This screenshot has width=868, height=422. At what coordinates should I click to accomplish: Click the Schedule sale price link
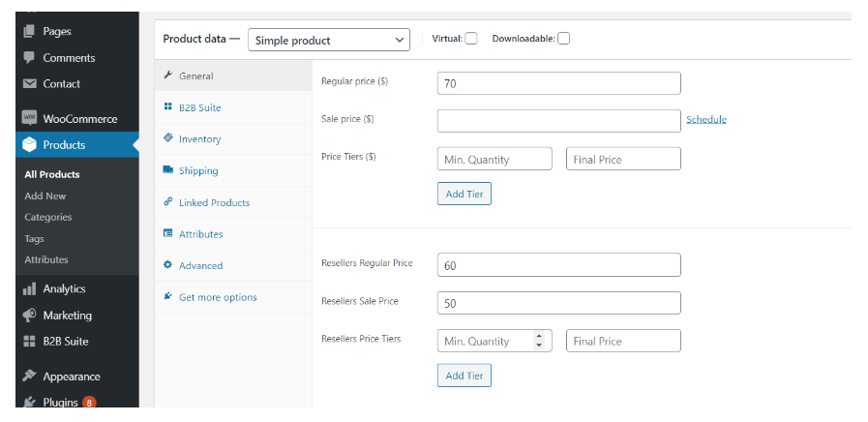point(706,119)
